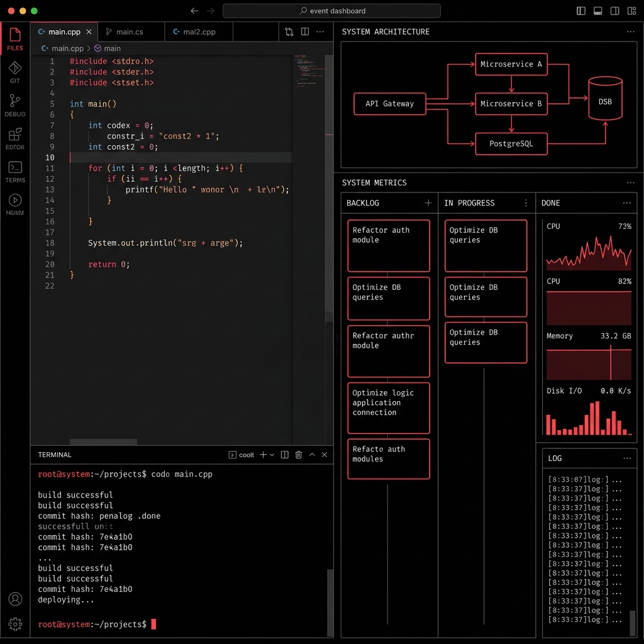Screen dimensions: 644x644
Task: Add a new terminal with plus icon
Action: click(264, 455)
